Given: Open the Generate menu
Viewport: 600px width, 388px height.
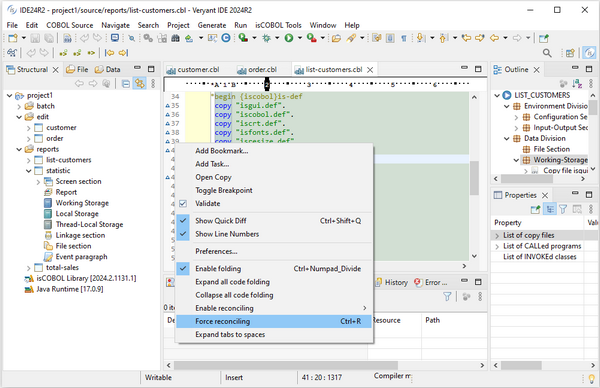Looking at the screenshot, I should point(212,25).
